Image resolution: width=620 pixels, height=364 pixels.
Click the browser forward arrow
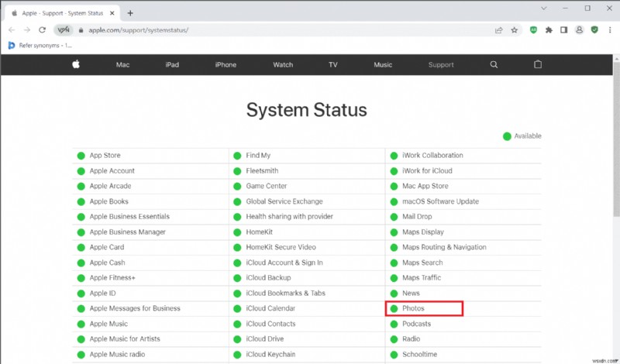tap(27, 30)
